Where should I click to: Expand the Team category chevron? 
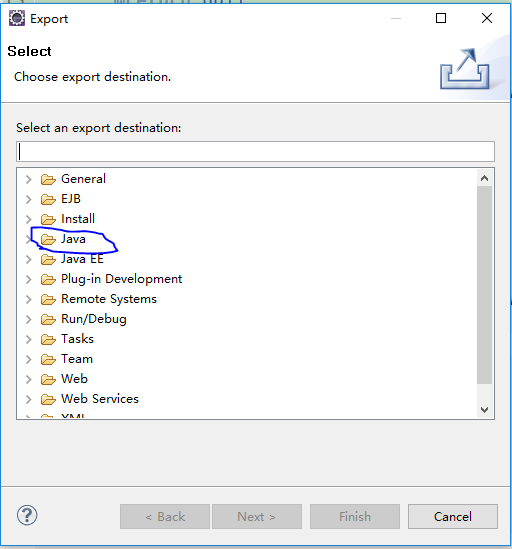click(29, 359)
